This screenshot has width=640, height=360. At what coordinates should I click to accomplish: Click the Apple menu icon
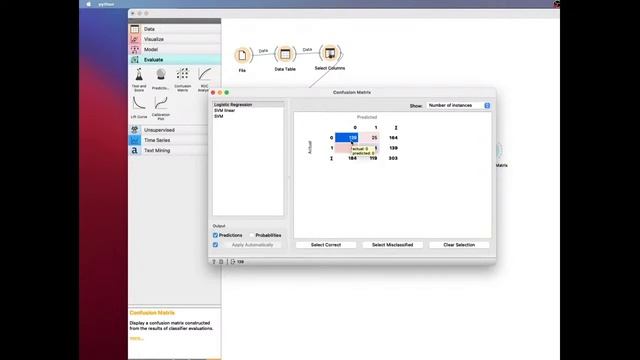pos(89,4)
